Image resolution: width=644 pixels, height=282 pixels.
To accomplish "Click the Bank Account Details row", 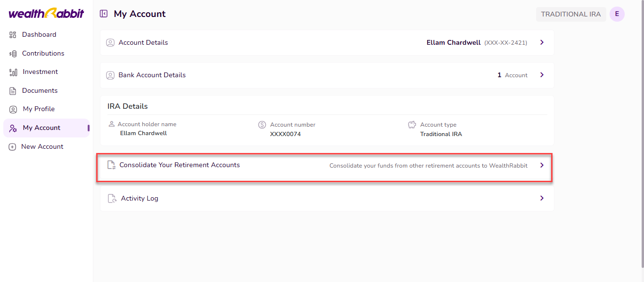I will 152,75.
